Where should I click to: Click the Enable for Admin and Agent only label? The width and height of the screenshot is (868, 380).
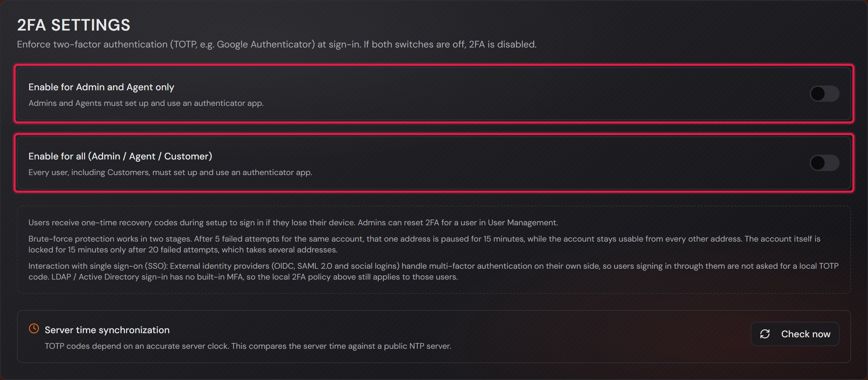[x=101, y=87]
